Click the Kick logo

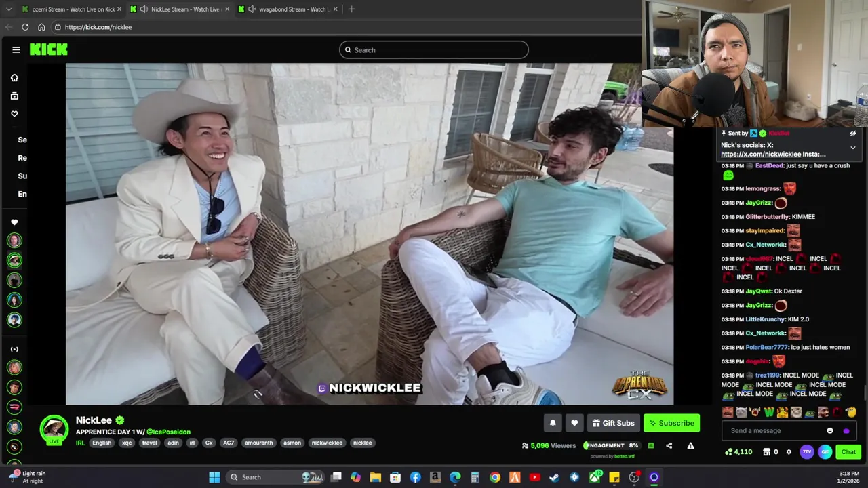pos(49,49)
